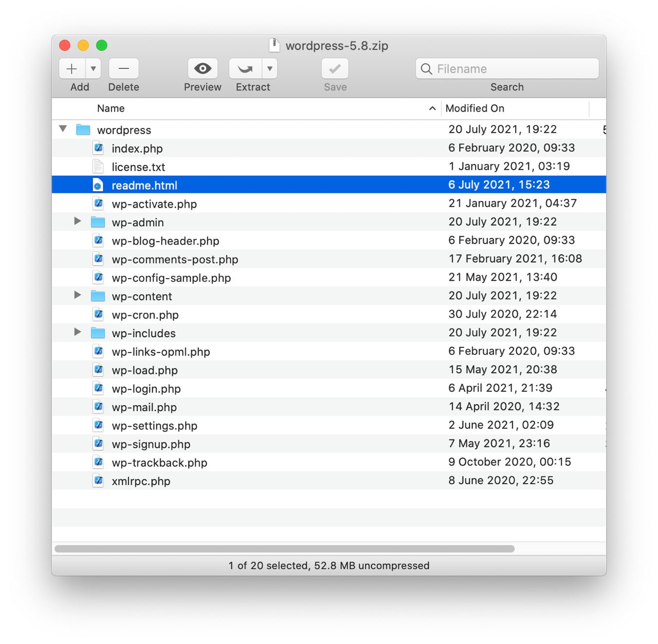This screenshot has width=658, height=644.
Task: Sort by the Name column header
Action: click(111, 108)
